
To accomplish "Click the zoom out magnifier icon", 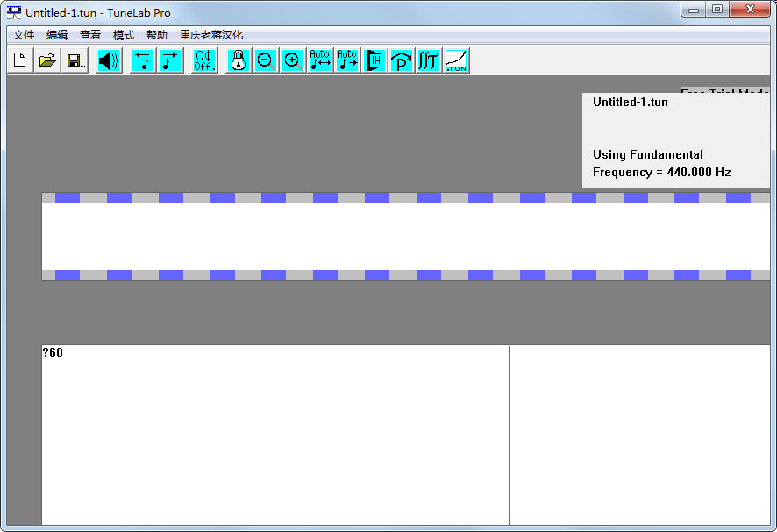I will [266, 60].
